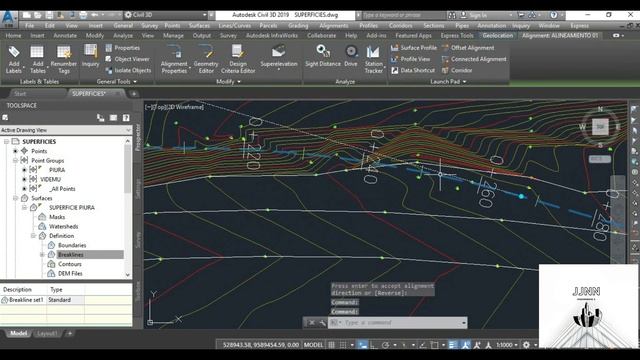Screen dimensions: 640x360
Task: Select the Watersheds tree item
Action: click(x=63, y=227)
